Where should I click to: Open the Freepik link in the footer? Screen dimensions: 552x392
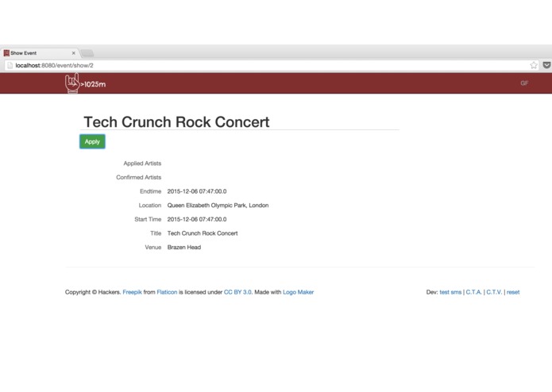(x=132, y=292)
